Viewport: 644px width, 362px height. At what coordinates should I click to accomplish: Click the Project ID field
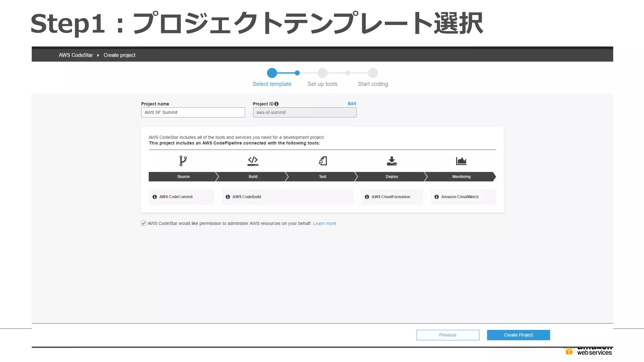click(x=305, y=112)
